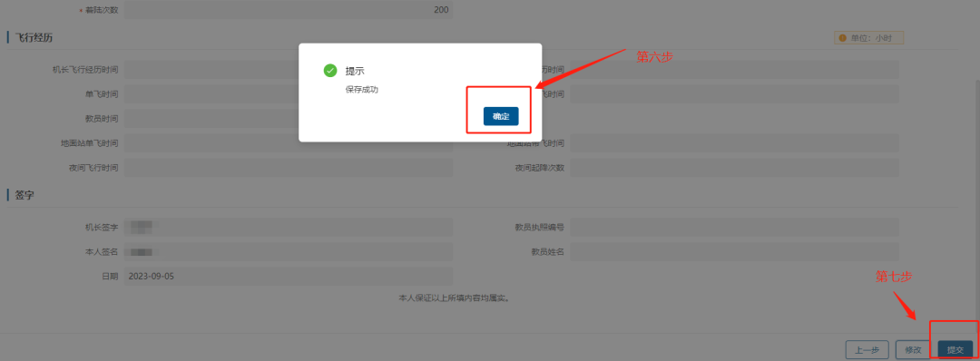Click the 提交 submit button
Screen dimensions: 980x361
tap(955, 350)
